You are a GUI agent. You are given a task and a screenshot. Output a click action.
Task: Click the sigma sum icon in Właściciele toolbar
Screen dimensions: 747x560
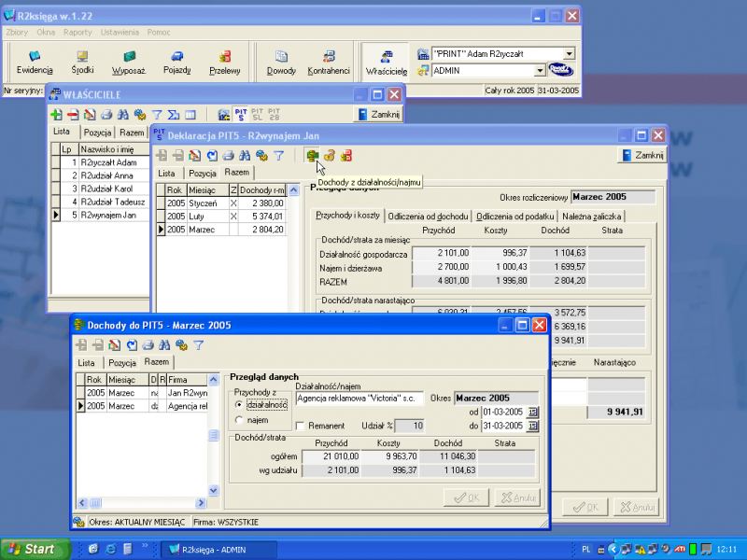click(174, 114)
